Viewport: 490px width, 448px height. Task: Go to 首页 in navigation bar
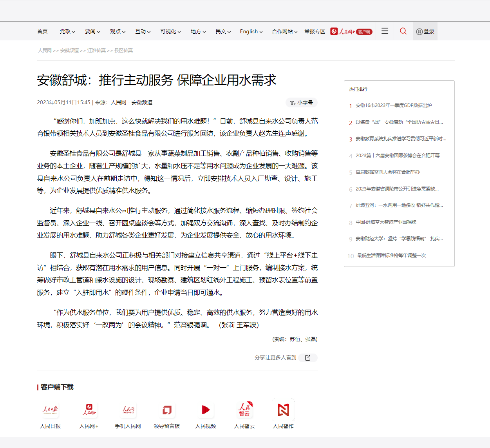click(42, 32)
